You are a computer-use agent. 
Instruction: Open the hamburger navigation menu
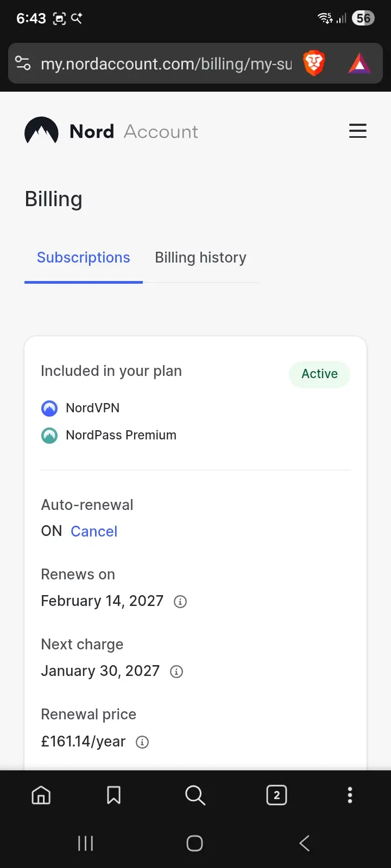pyautogui.click(x=357, y=131)
